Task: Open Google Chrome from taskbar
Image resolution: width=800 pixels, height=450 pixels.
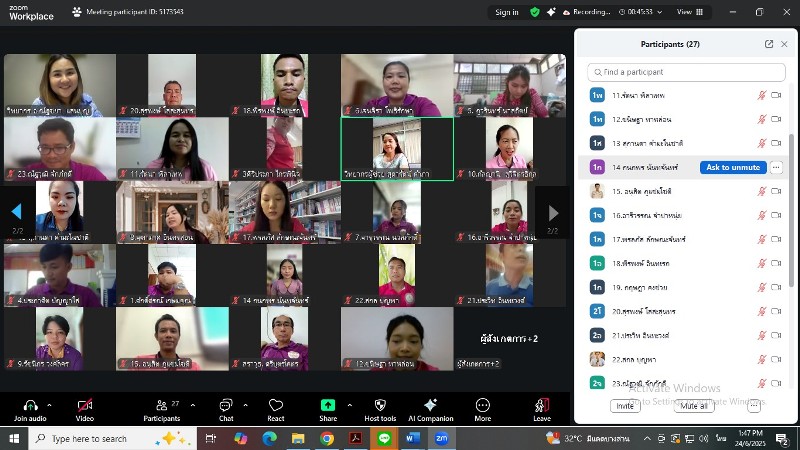Action: (327, 438)
